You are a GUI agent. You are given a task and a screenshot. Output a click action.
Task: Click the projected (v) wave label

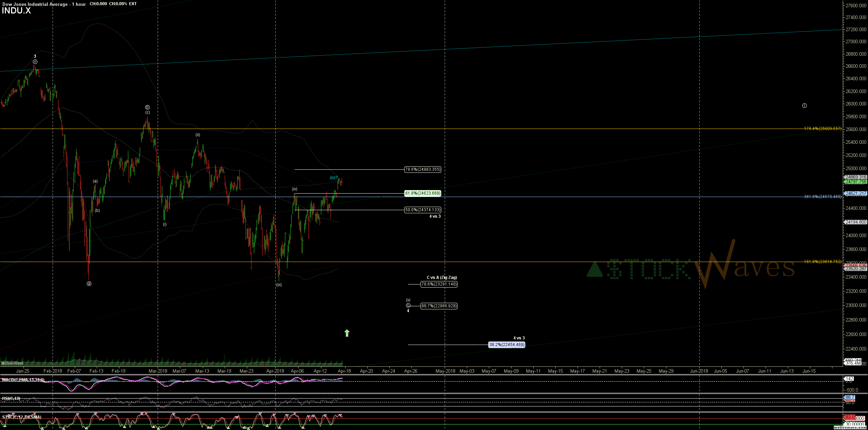408,300
